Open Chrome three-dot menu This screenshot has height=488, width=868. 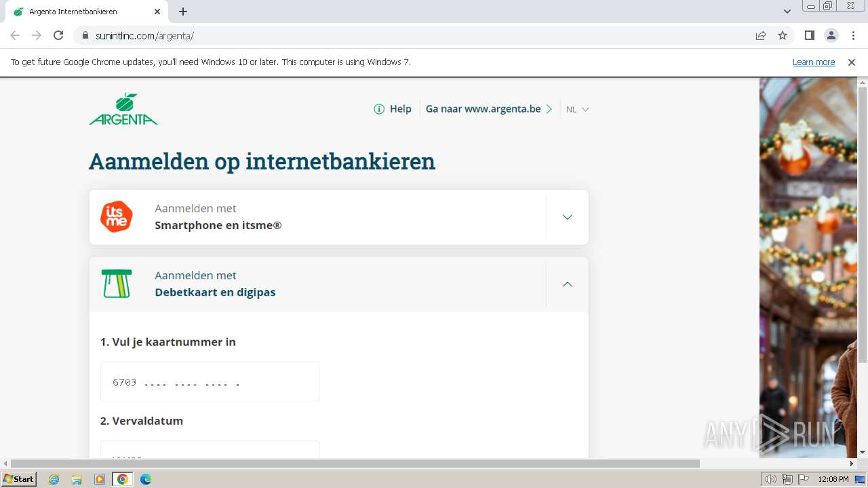coord(853,35)
